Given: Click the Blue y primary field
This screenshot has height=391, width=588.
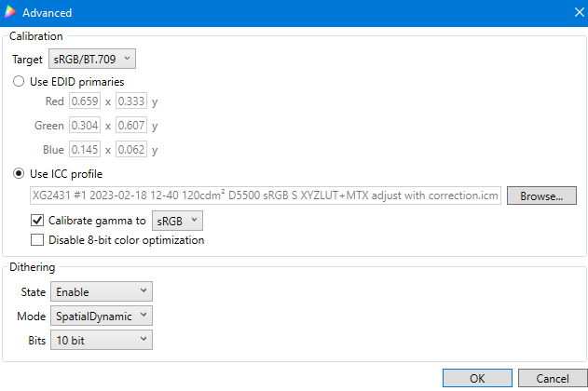Looking at the screenshot, I should coord(131,150).
